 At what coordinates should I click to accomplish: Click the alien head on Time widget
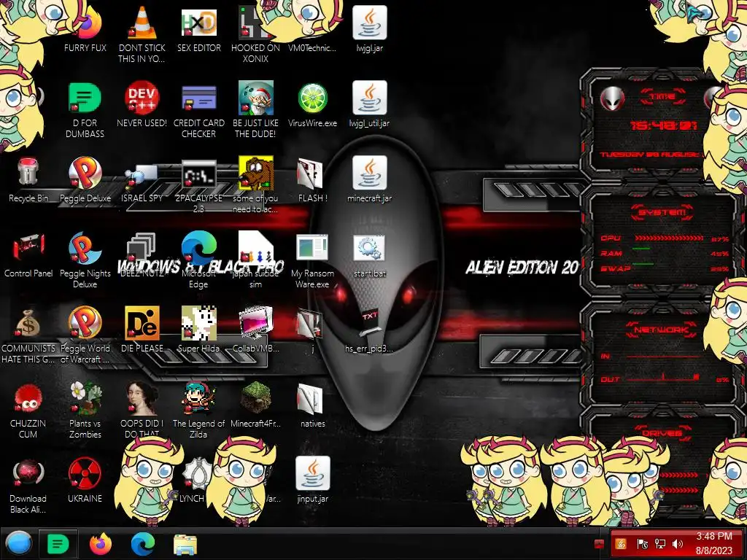point(612,98)
